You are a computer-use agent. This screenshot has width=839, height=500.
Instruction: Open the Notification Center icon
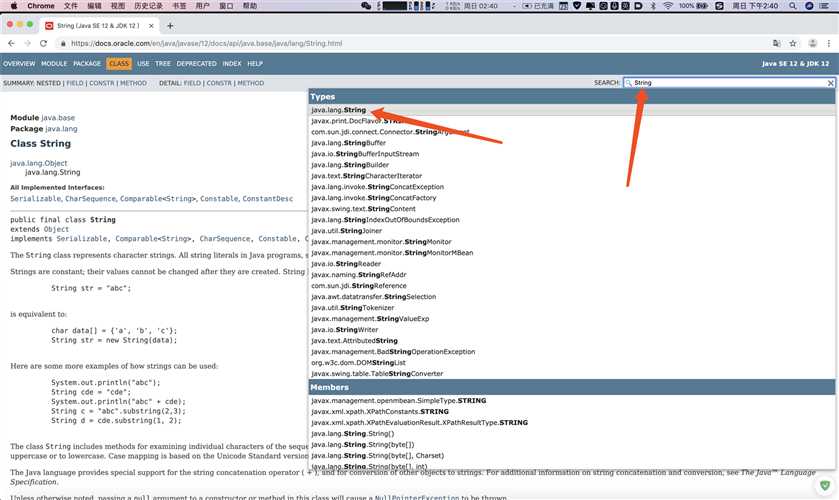[x=825, y=6]
